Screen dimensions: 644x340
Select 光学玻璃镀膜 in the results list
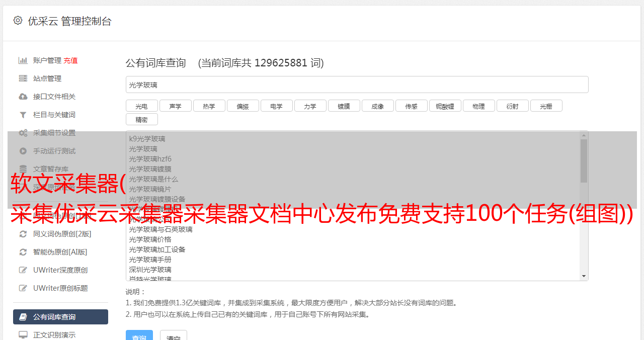pos(150,169)
